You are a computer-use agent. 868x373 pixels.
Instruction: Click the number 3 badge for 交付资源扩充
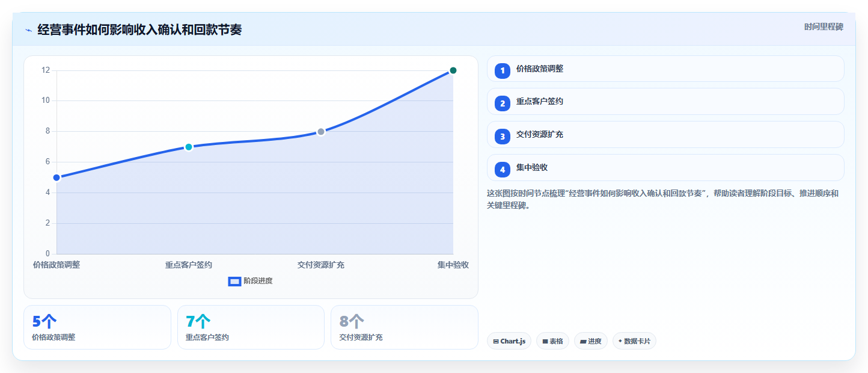(x=503, y=137)
